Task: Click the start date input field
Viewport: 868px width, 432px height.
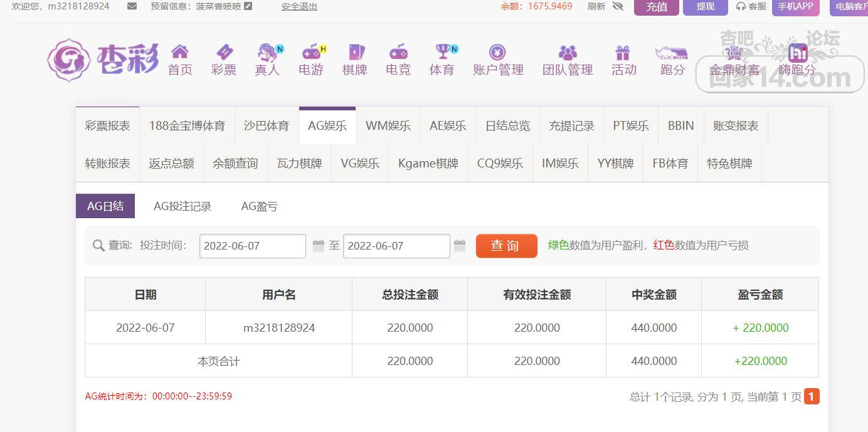Action: pos(252,246)
